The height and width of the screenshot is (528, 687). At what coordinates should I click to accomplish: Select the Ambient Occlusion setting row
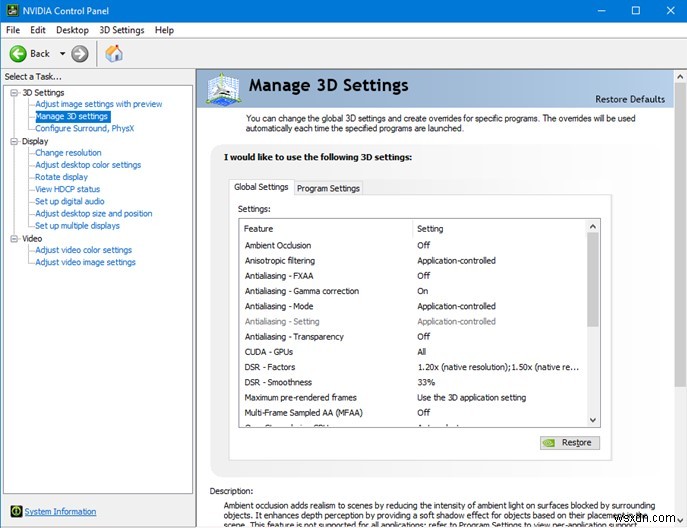click(x=278, y=245)
